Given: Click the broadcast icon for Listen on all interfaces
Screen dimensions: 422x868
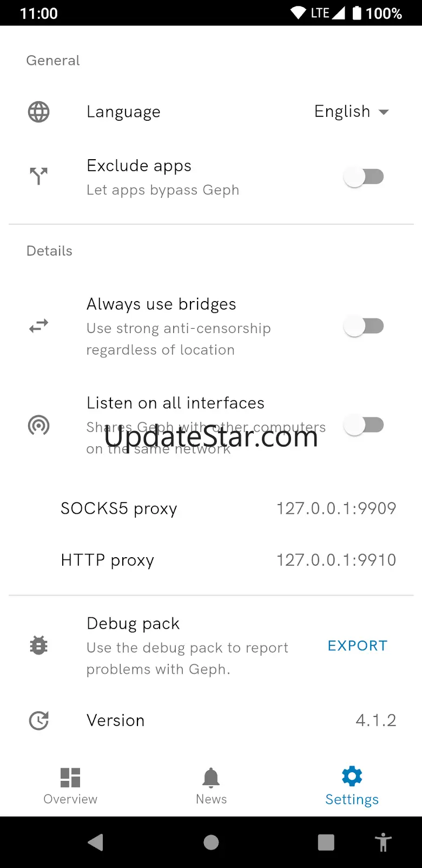Looking at the screenshot, I should pyautogui.click(x=38, y=426).
